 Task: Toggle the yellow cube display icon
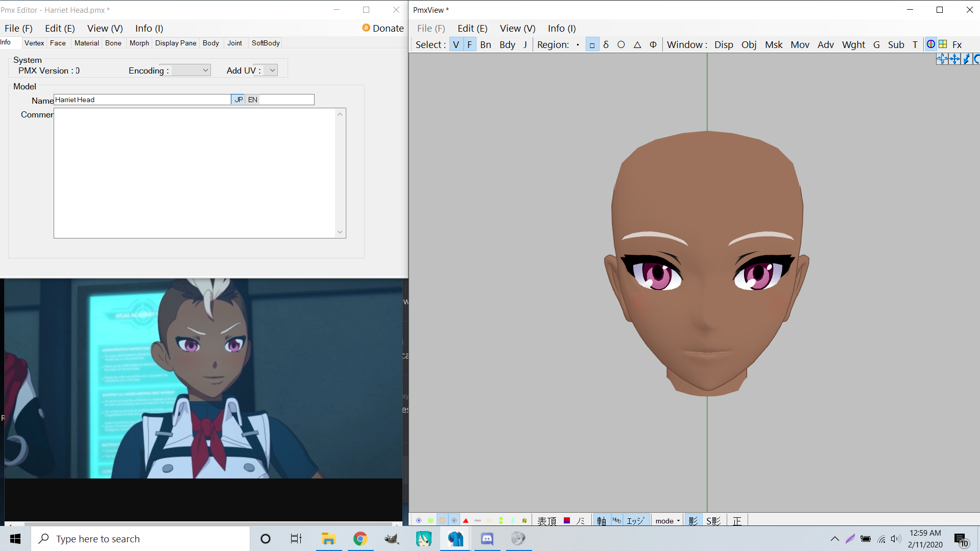pyautogui.click(x=524, y=520)
